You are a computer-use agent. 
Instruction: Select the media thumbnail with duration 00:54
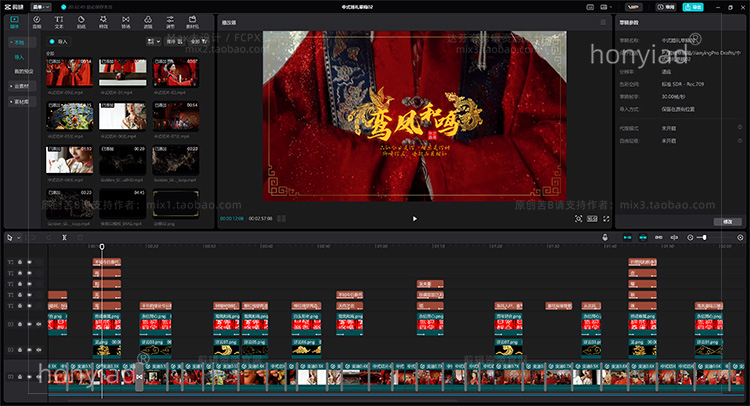[x=176, y=115]
